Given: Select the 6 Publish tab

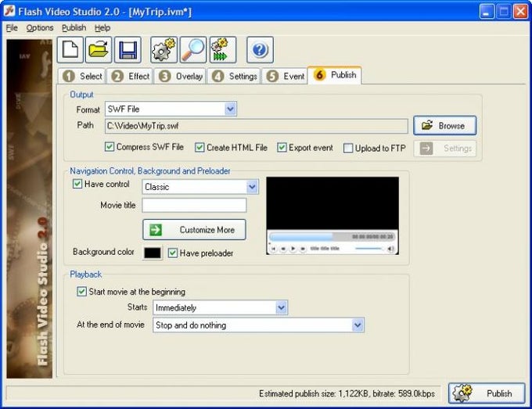Looking at the screenshot, I should tap(335, 75).
